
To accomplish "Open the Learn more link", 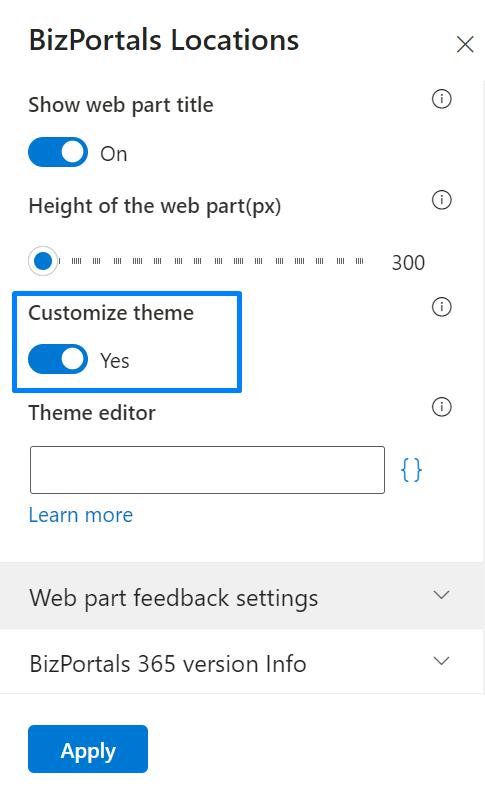I will [81, 515].
